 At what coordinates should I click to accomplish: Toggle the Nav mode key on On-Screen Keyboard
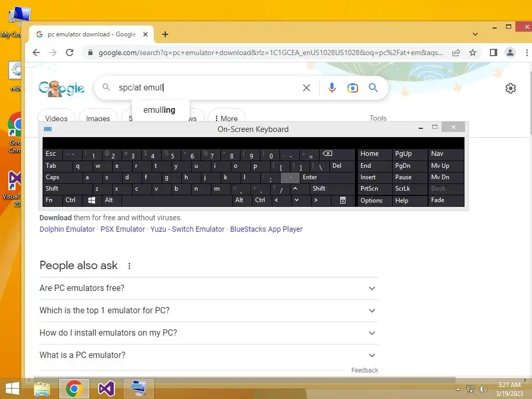pyautogui.click(x=446, y=154)
